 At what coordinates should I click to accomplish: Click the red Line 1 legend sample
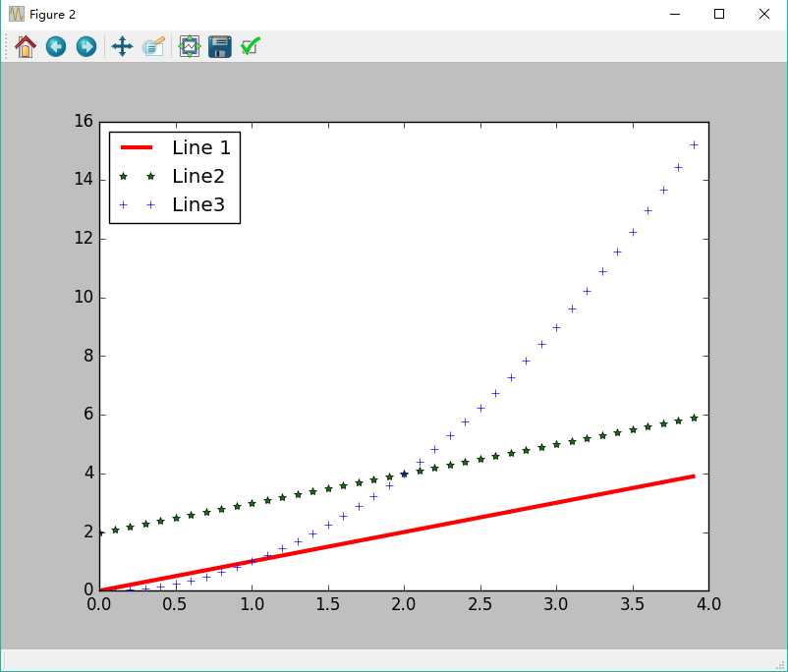click(137, 147)
